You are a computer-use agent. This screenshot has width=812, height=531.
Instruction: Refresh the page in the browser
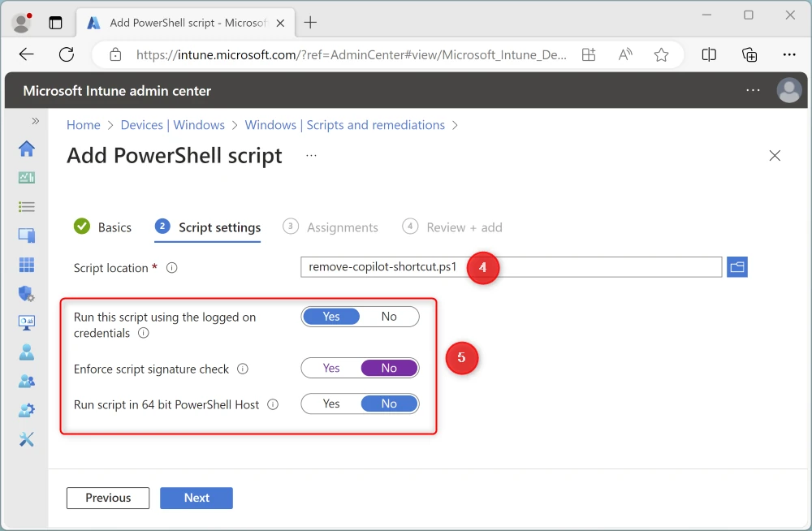67,54
